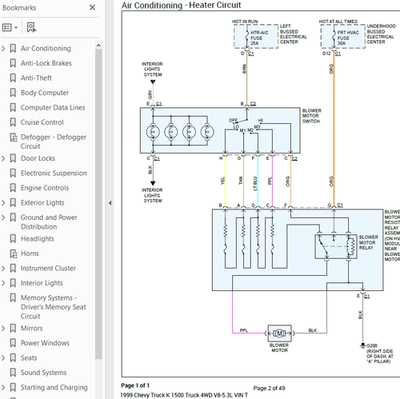This screenshot has height=399, width=400.
Task: Click the Defogger Circuit bookmark icon
Action: [13, 137]
